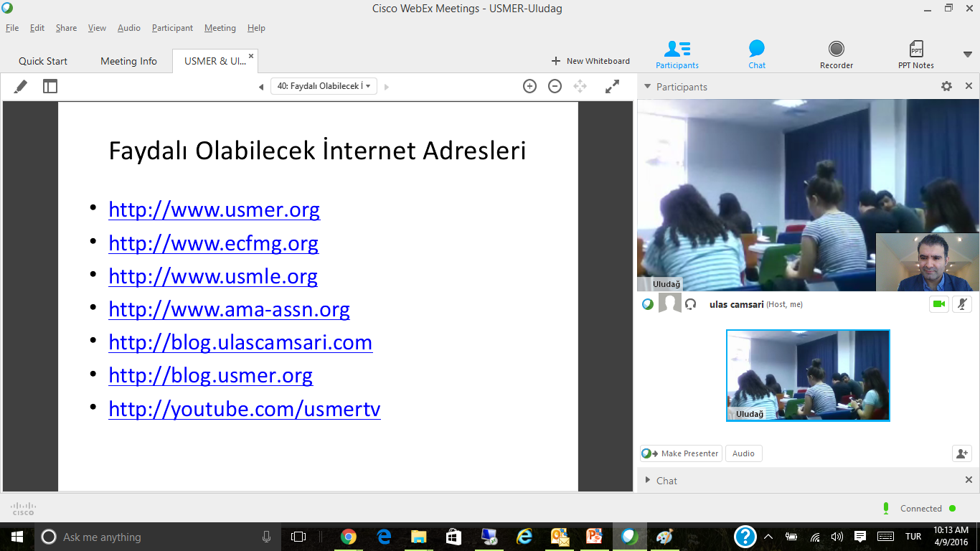980x551 pixels.
Task: Click the Connected status indicator
Action: tap(920, 509)
